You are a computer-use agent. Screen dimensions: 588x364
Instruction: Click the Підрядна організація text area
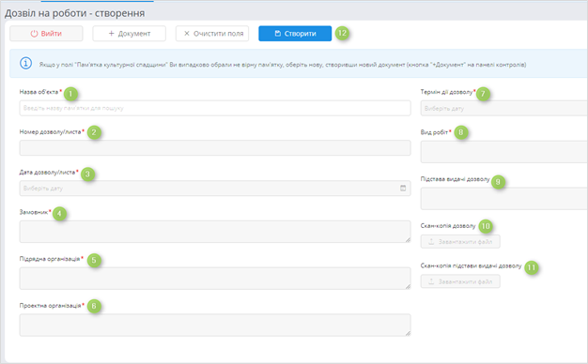pos(215,279)
